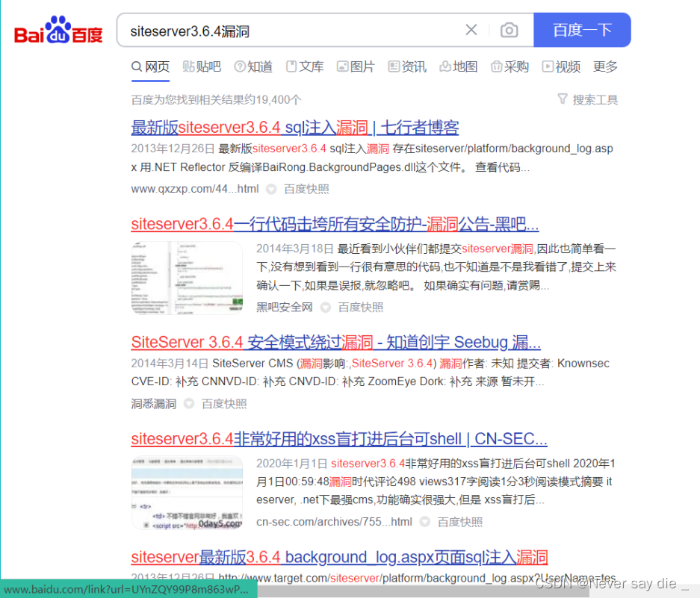This screenshot has width=700, height=598.
Task: Click the 洞悉漏洞 source link
Action: click(x=154, y=404)
